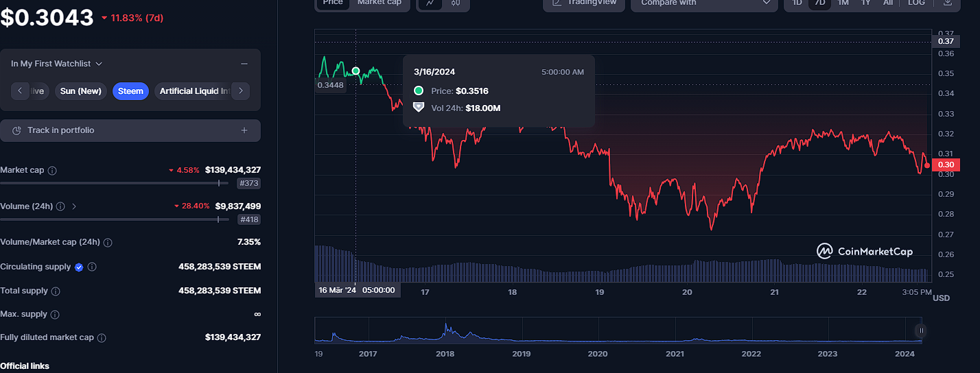
Task: Collapse the watchlist panel with minus
Action: [244, 64]
